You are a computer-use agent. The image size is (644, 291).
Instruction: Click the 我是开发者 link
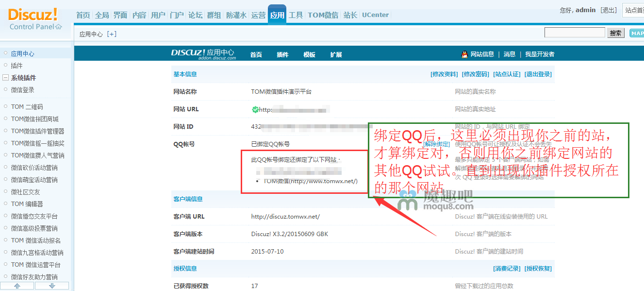click(x=540, y=54)
